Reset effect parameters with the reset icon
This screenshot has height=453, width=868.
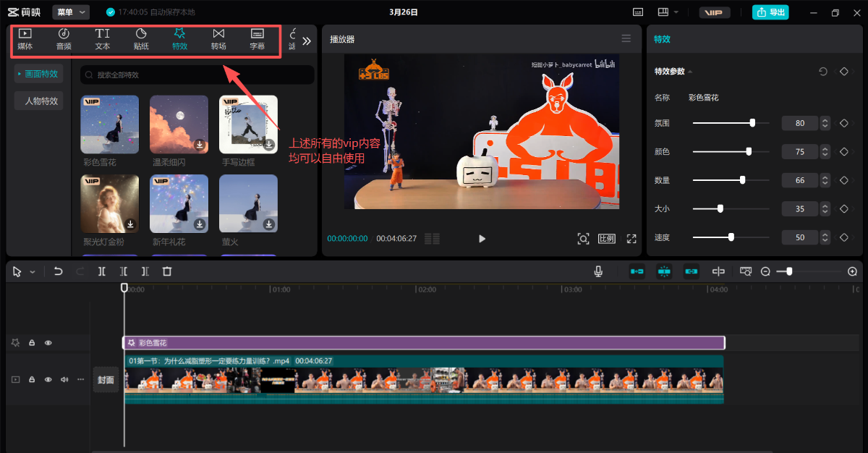[823, 72]
